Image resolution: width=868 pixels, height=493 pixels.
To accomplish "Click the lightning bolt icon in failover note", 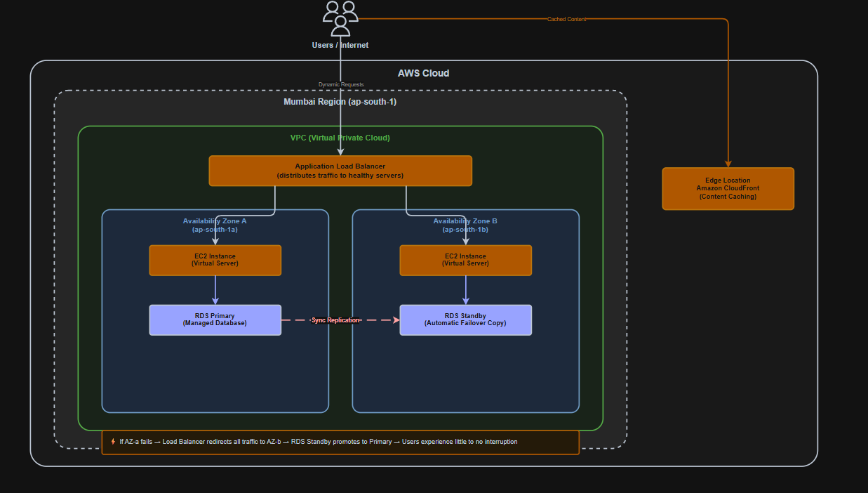I will coord(113,442).
